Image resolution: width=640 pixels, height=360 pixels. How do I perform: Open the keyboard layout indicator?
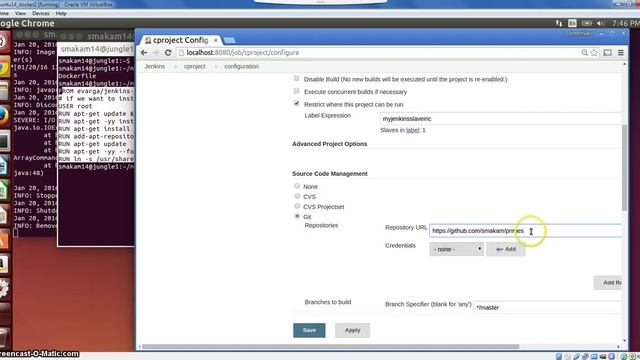tap(573, 23)
